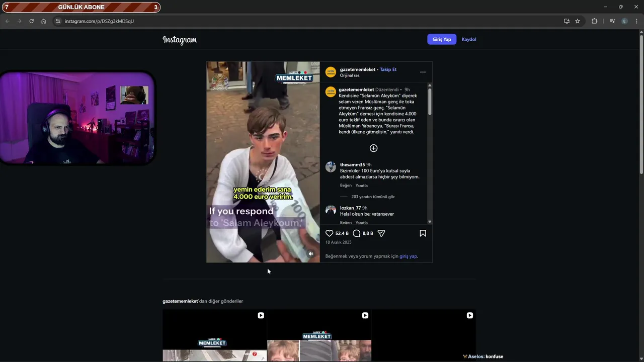Open browser profile avatar icon
The image size is (644, 362).
(x=624, y=21)
